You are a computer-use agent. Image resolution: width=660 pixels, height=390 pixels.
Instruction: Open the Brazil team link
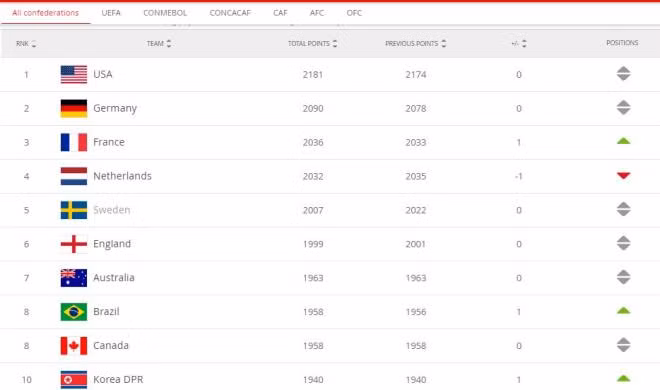(106, 312)
